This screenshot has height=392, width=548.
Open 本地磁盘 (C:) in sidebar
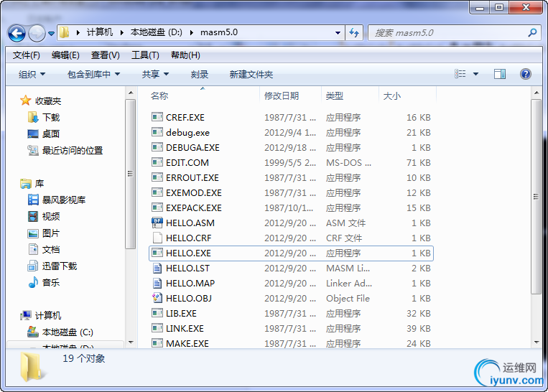click(68, 332)
